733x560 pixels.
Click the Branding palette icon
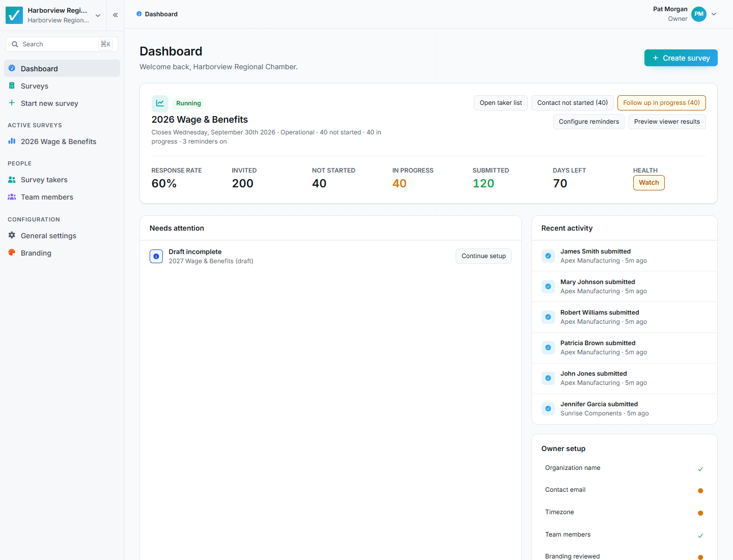click(x=12, y=253)
